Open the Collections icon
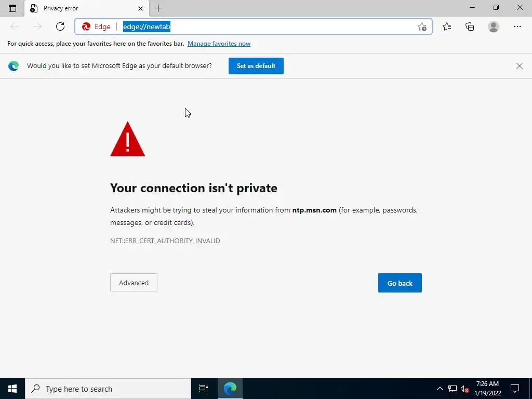 tap(470, 26)
